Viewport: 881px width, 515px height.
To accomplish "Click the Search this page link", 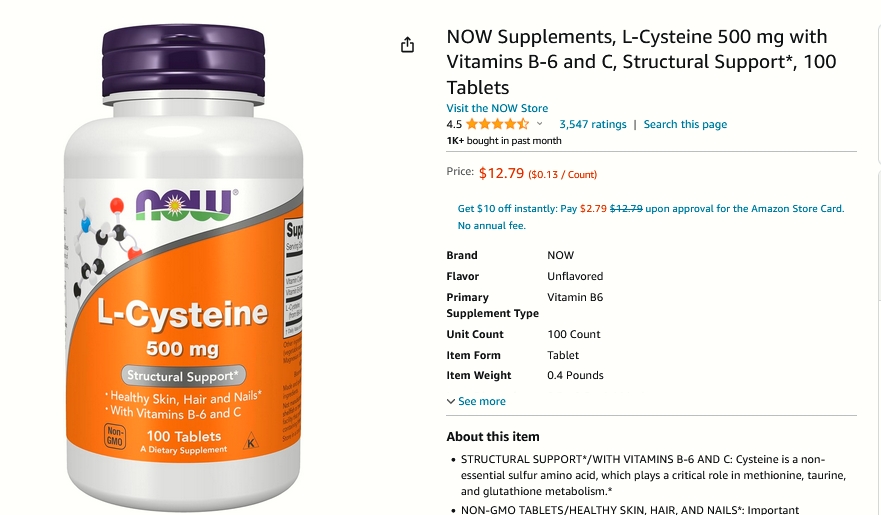I will coord(685,124).
